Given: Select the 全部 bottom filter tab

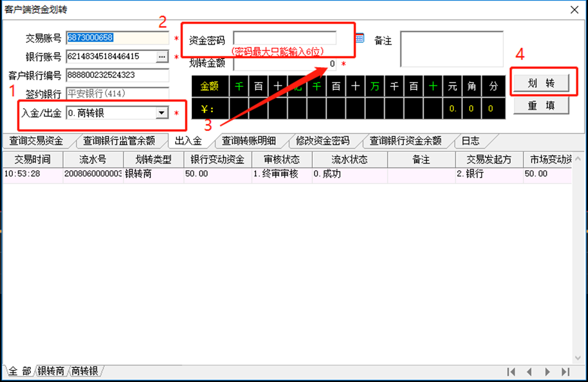Looking at the screenshot, I should (x=19, y=371).
